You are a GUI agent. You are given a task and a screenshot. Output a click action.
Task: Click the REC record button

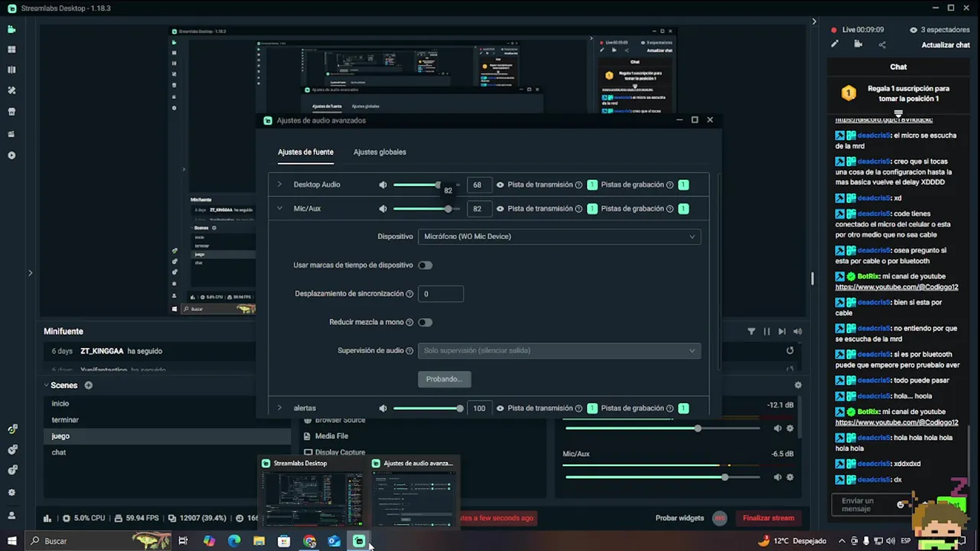tap(720, 518)
